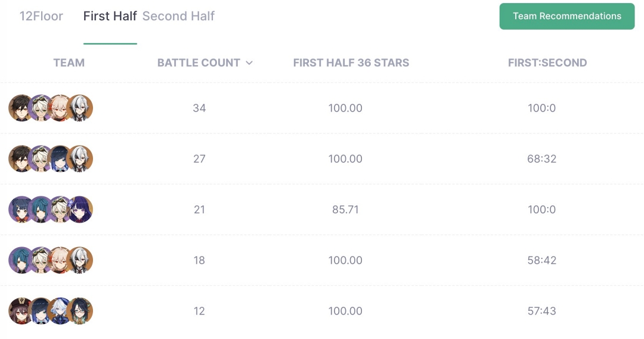Select Hu Tao hat avatar in 12-battle team
Viewport: 644px width, 339px height.
tap(21, 311)
